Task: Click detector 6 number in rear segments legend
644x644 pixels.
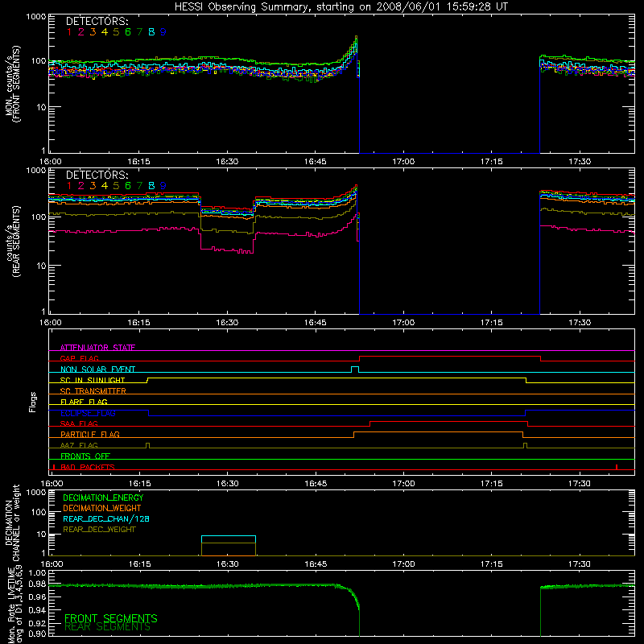Action: [128, 186]
